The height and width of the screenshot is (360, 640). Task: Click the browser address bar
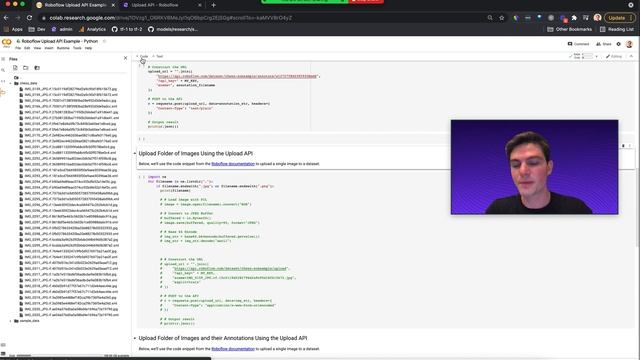261,18
